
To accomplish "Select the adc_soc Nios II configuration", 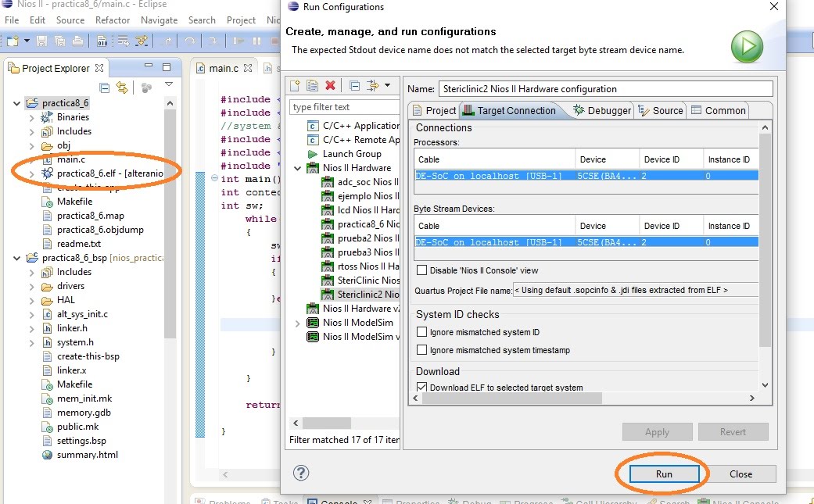I will click(360, 182).
